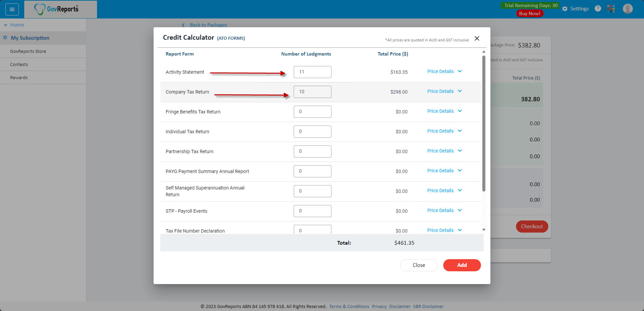Image resolution: width=644 pixels, height=311 pixels.
Task: Click the Back to Packages arrow
Action: [x=183, y=25]
